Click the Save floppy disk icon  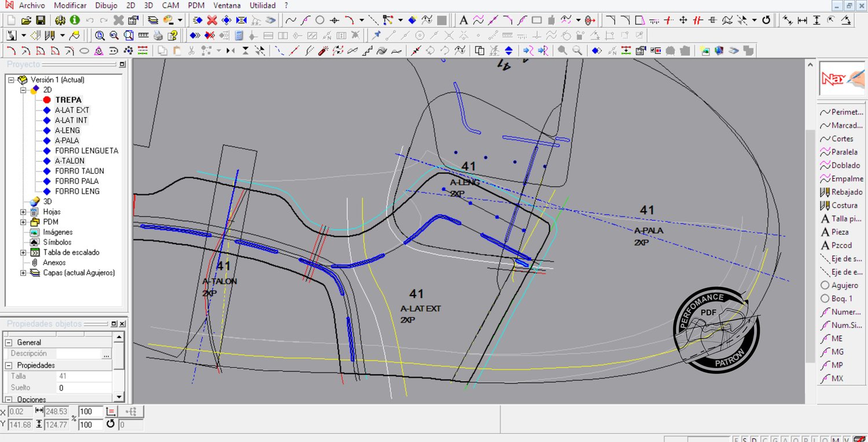[41, 20]
